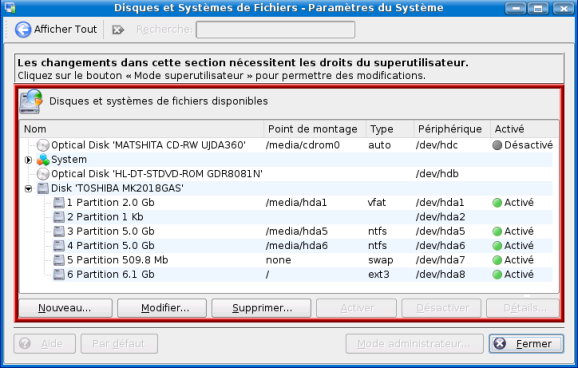Image resolution: width=578 pixels, height=368 pixels.
Task: Click the Activer button
Action: pyautogui.click(x=356, y=308)
